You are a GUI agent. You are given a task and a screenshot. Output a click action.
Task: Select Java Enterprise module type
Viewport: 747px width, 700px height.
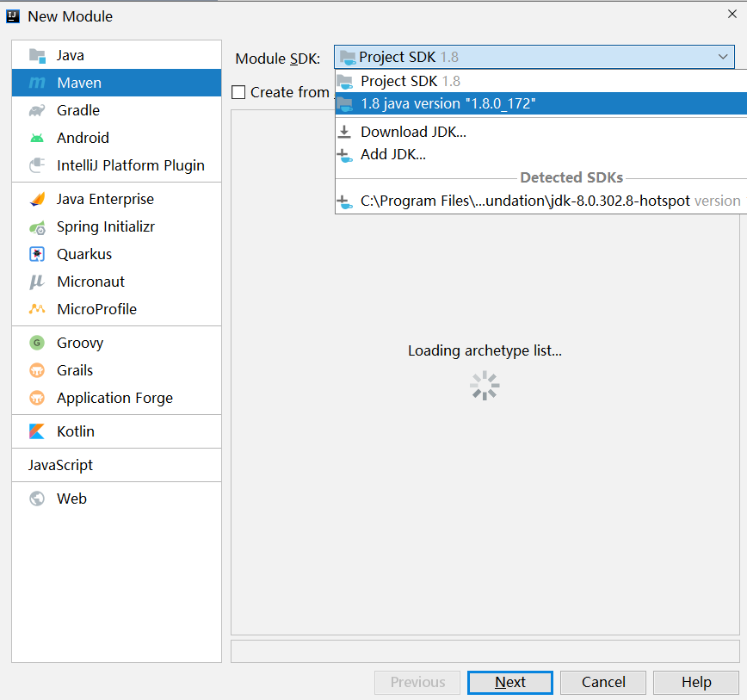coord(117,199)
